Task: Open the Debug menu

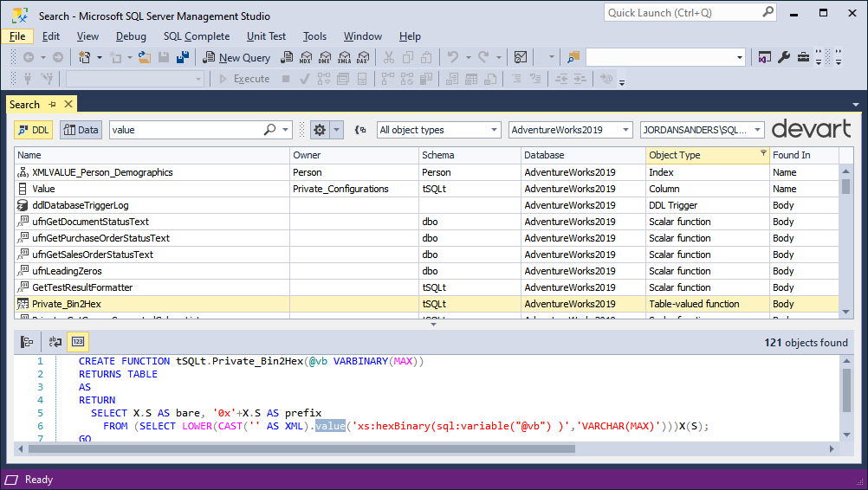Action: tap(131, 36)
